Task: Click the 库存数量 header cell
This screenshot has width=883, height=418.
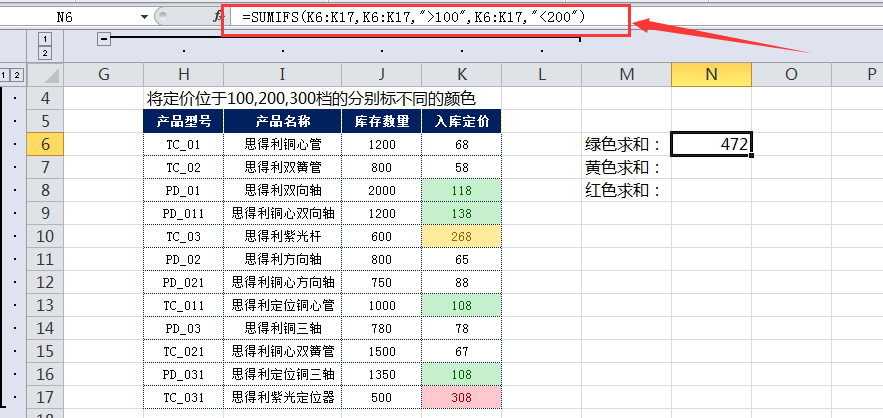Action: click(382, 122)
